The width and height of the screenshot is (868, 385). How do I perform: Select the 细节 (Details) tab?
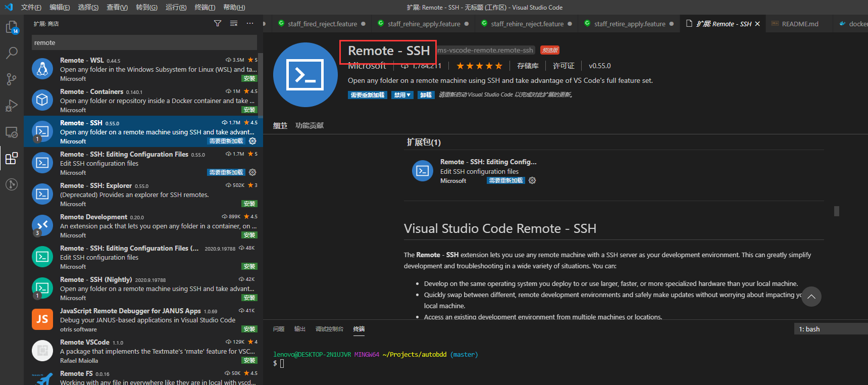pyautogui.click(x=280, y=125)
